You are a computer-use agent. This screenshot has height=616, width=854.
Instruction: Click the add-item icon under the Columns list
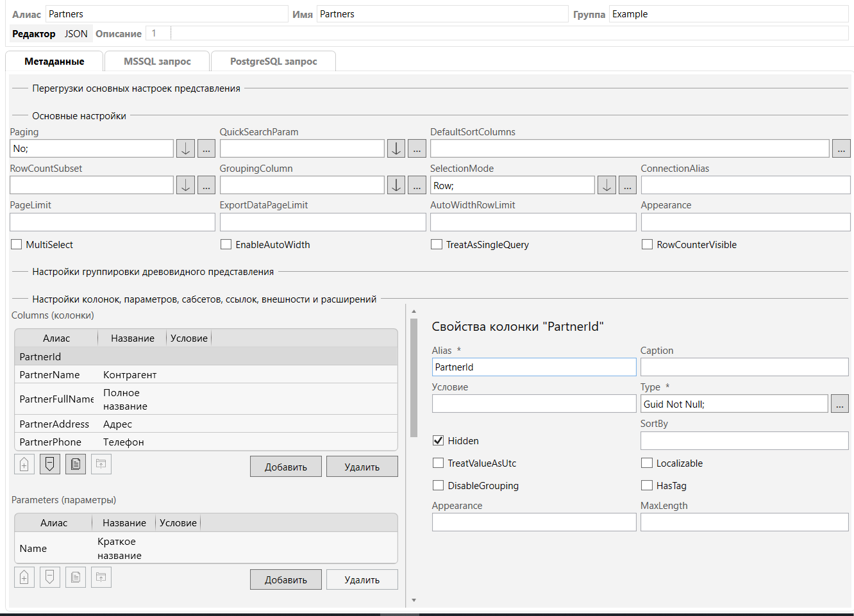point(24,464)
